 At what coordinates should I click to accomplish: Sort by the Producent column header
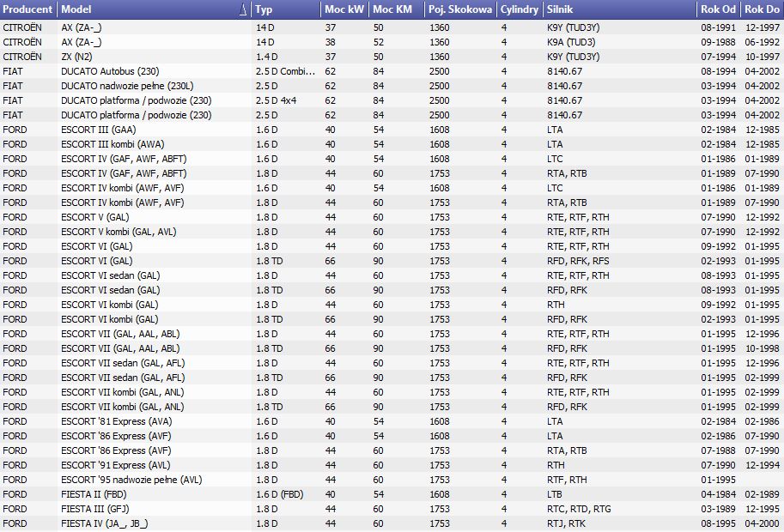click(28, 9)
